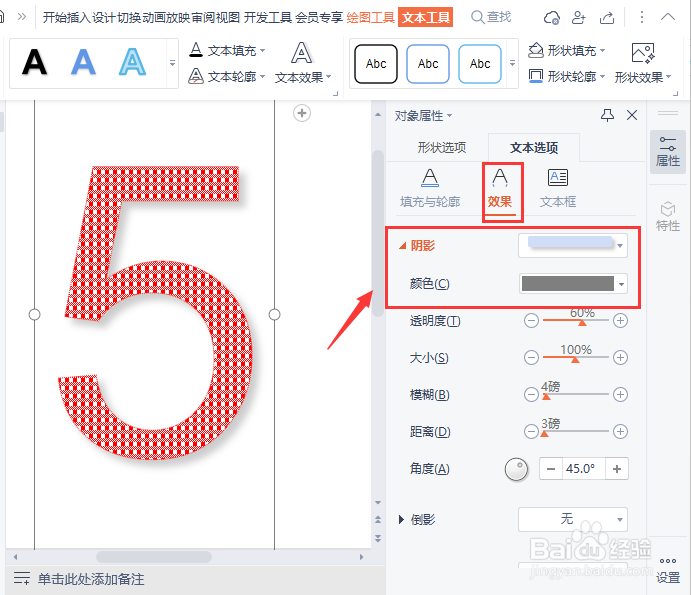This screenshot has height=595, width=691.
Task: Decrease the angle with minus button
Action: point(551,469)
